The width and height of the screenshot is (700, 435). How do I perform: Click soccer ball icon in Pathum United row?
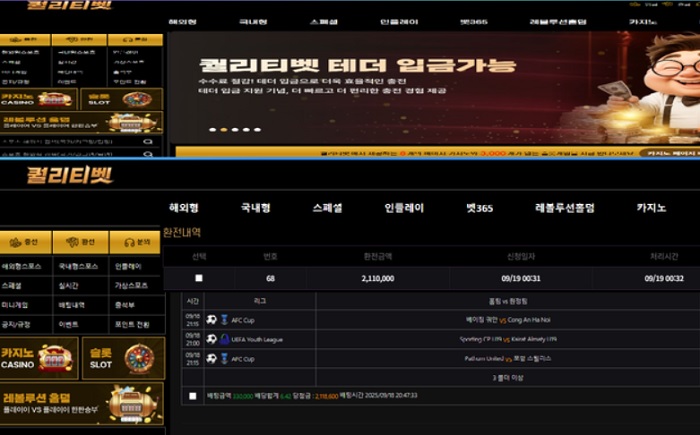(212, 359)
